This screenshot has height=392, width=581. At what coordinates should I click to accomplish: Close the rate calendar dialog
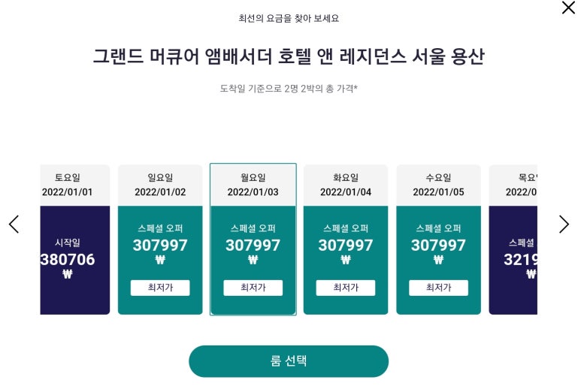click(568, 8)
